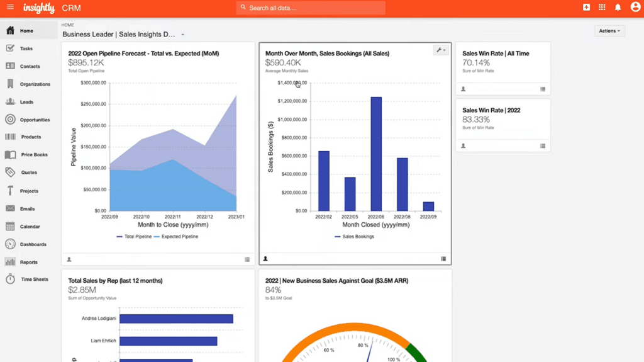Click the 84% goal progress value
Image resolution: width=644 pixels, height=362 pixels.
point(273,290)
